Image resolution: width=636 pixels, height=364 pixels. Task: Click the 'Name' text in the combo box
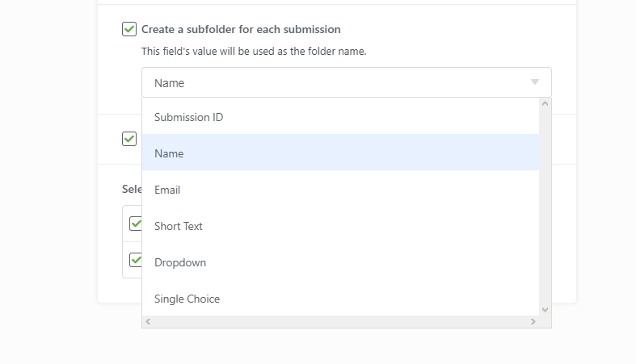point(170,83)
